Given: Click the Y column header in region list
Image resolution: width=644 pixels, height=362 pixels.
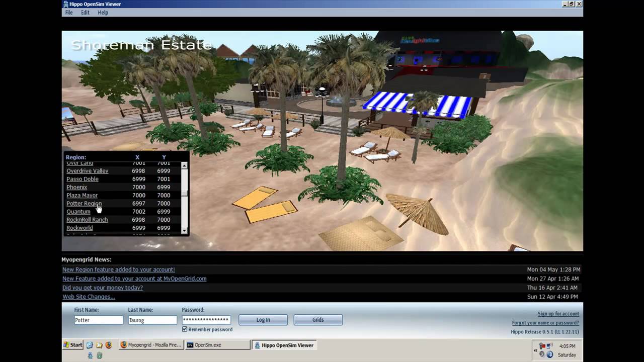Looking at the screenshot, I should click(x=164, y=157).
